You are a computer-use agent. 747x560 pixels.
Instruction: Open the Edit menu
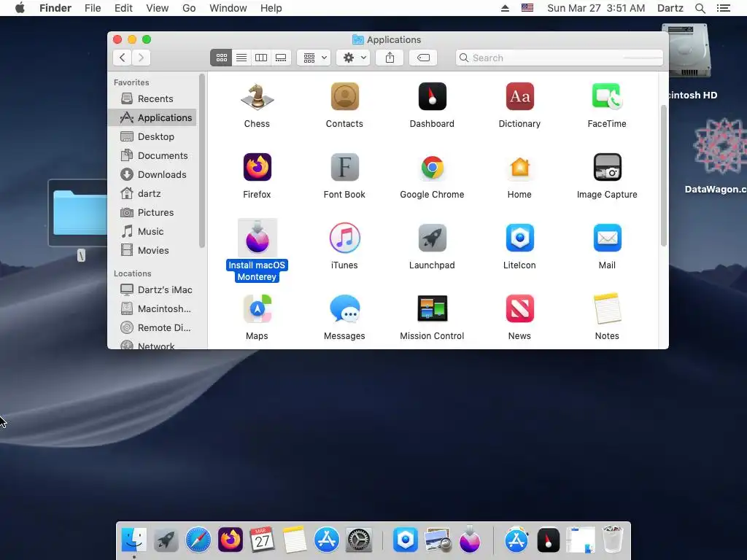click(123, 8)
